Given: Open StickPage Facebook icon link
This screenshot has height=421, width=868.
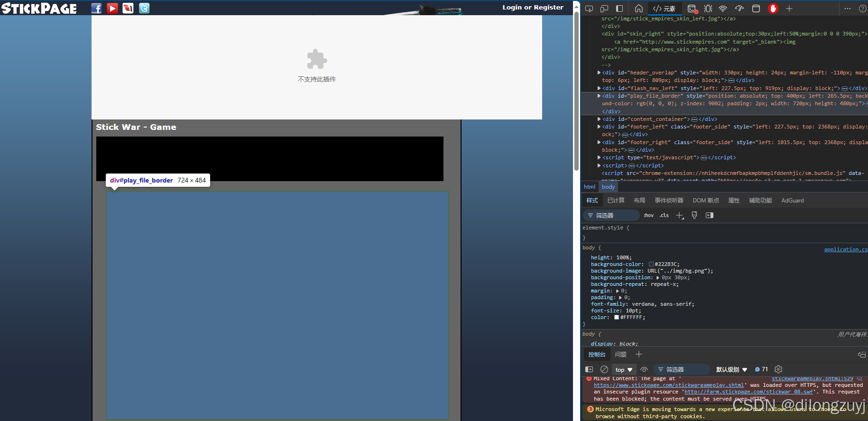Looking at the screenshot, I should [96, 8].
